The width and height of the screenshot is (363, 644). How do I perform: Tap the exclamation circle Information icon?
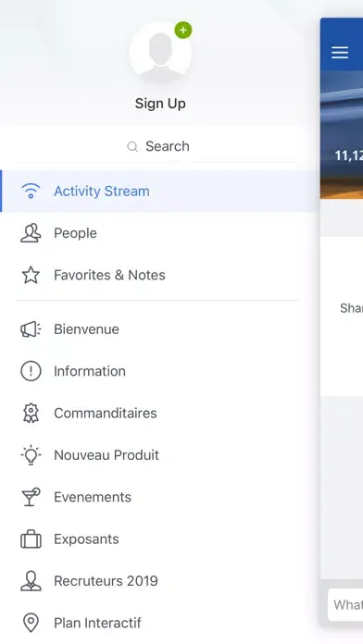click(x=31, y=371)
